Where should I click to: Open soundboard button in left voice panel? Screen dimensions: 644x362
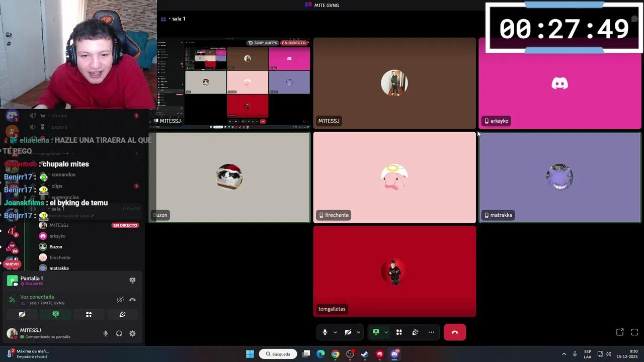click(122, 314)
